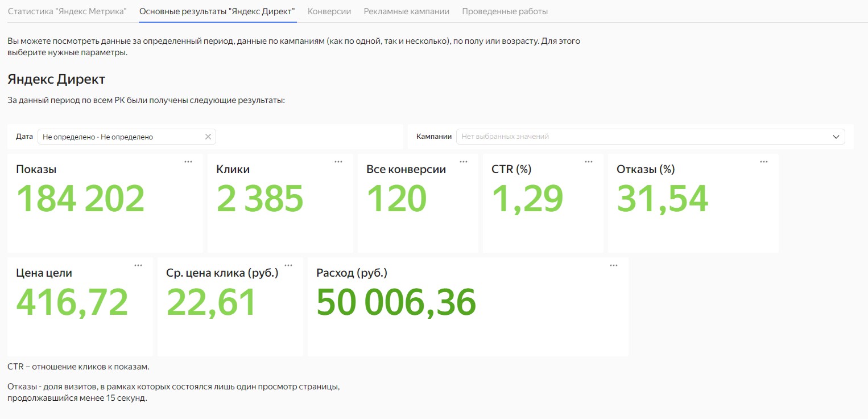Viewport: 868px width, 419px height.
Task: Open the three-dot menu on the Расход (руб.) widget
Action: click(614, 265)
